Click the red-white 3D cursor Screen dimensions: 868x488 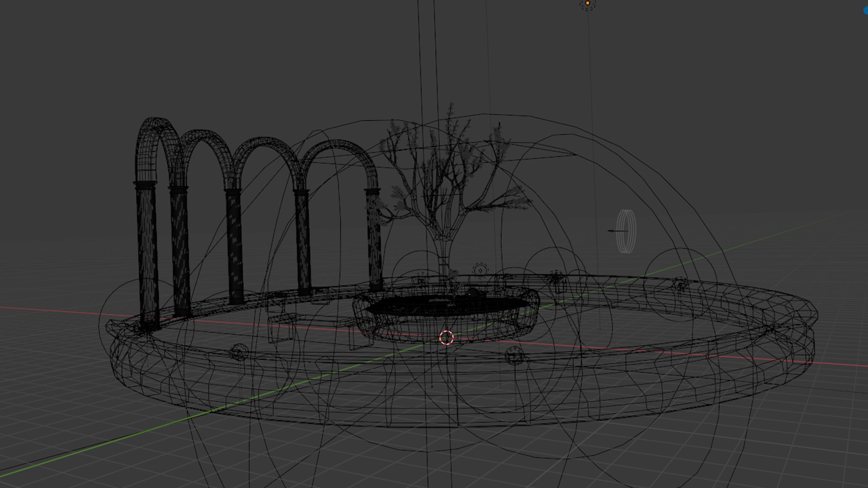point(446,338)
